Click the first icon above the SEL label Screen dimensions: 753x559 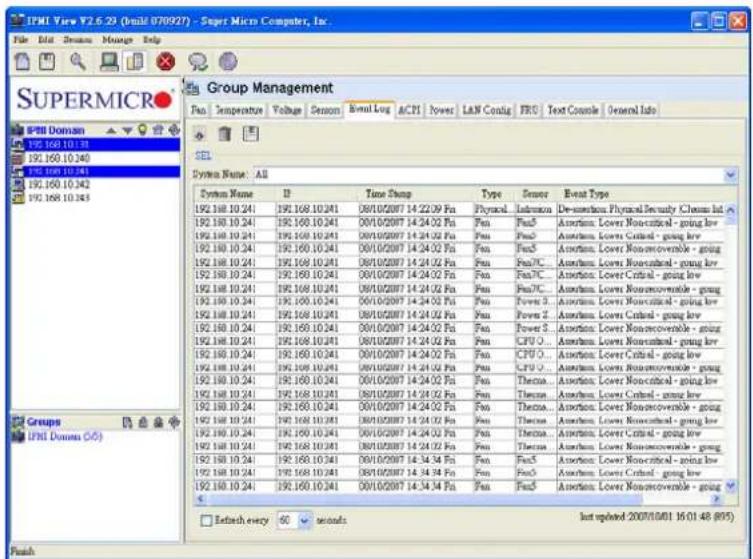[199, 134]
